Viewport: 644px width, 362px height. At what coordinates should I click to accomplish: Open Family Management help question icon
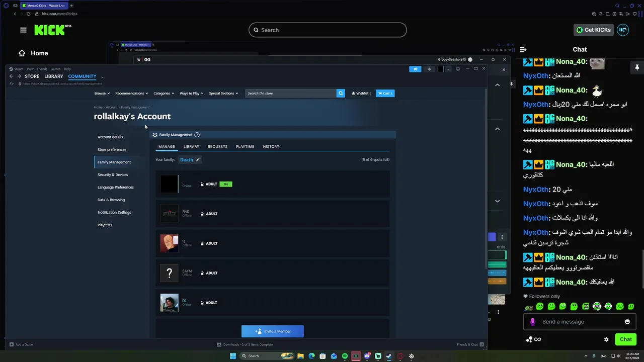tap(197, 135)
